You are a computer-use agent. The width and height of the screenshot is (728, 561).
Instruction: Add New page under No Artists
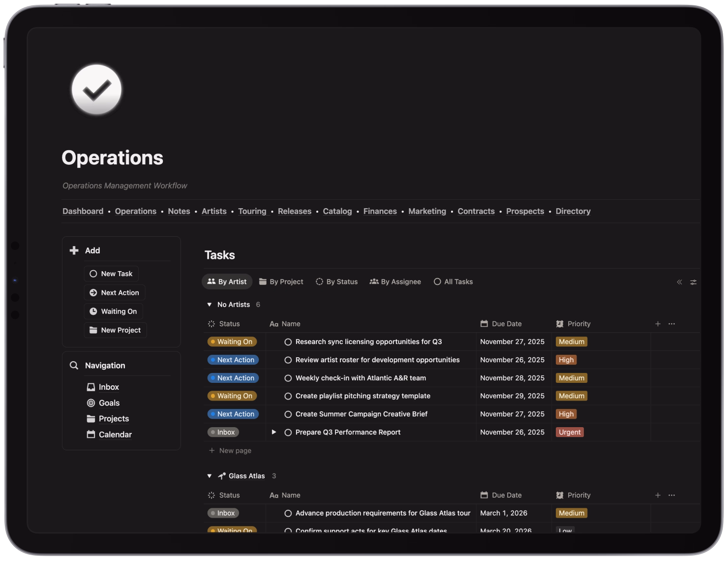[230, 450]
